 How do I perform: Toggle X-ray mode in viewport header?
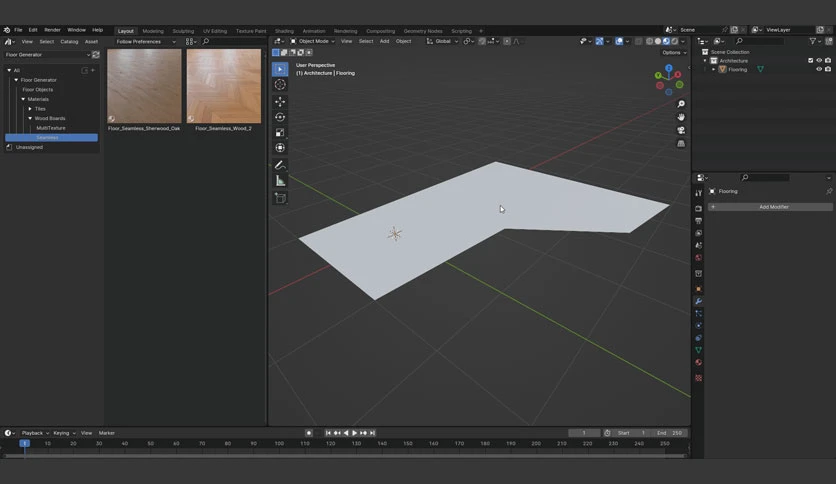pyautogui.click(x=638, y=41)
